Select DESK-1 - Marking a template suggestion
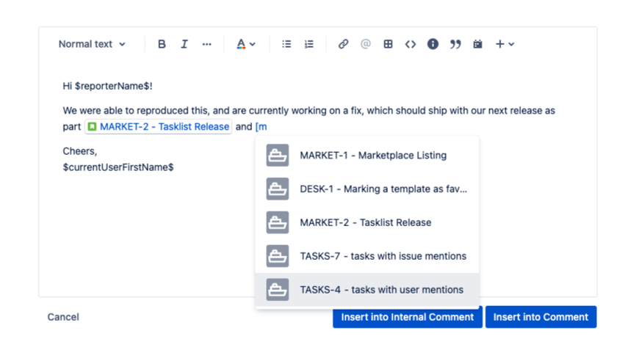This screenshot has height=364, width=639. coord(367,189)
